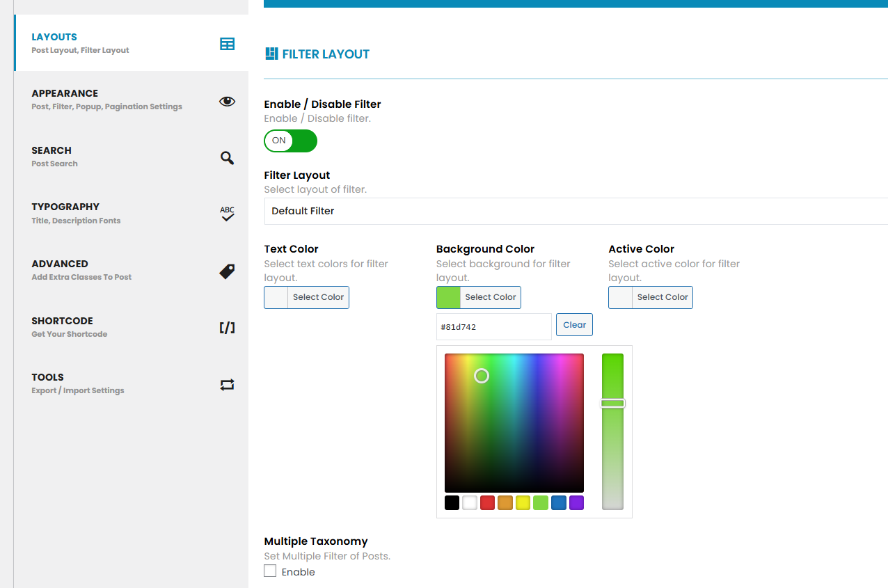
Task: Click the green Background Color preview swatch
Action: coord(449,297)
